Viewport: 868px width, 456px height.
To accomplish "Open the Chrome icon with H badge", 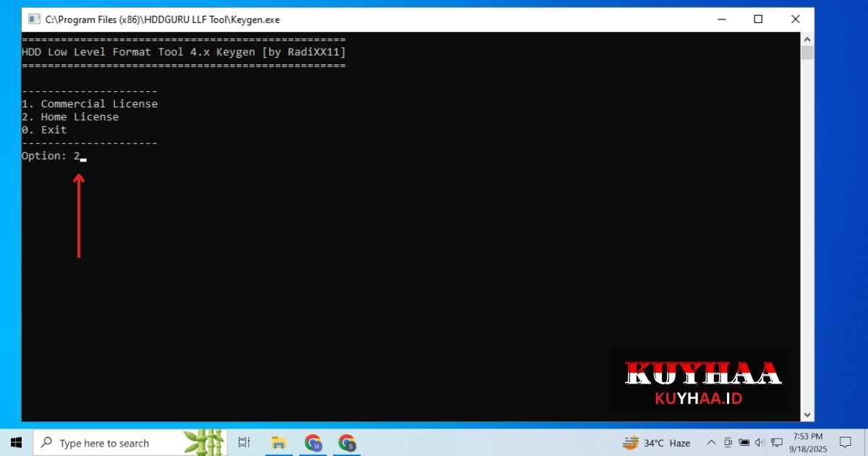I will pos(313,442).
